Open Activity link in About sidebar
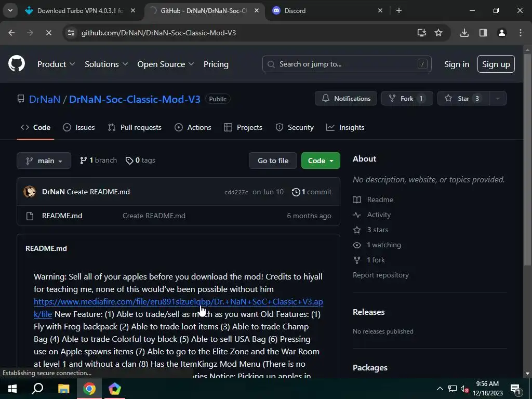The width and height of the screenshot is (532, 399). 372,215
